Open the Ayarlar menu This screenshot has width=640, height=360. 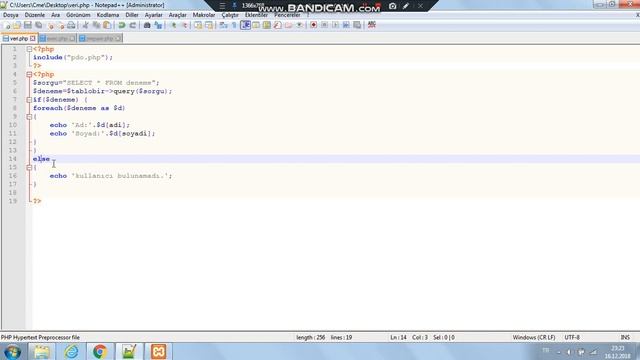pos(153,15)
